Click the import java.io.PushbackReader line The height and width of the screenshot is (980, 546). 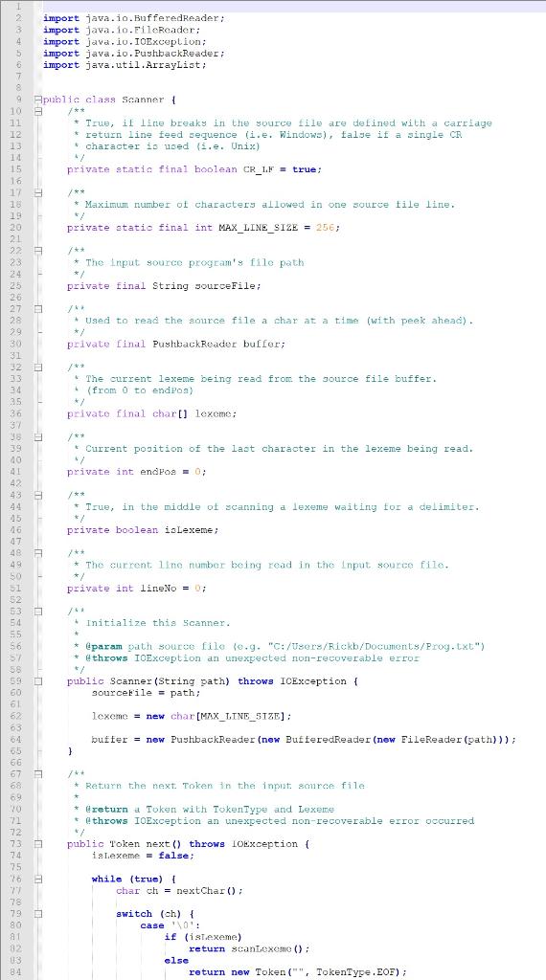pyautogui.click(x=133, y=54)
